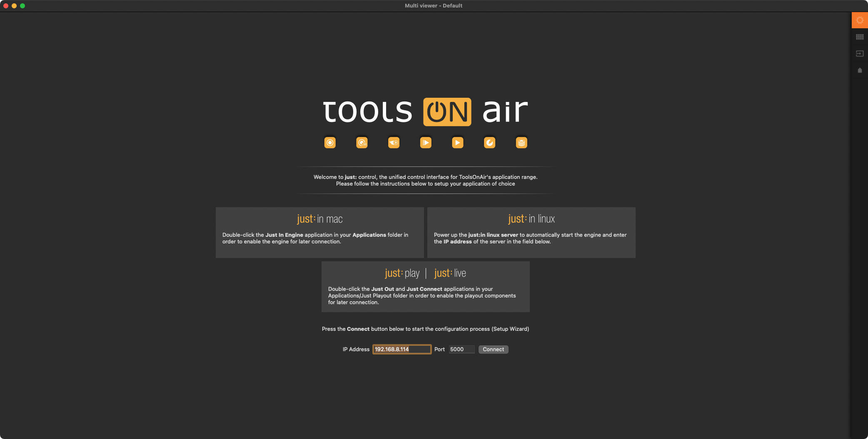The height and width of the screenshot is (439, 868).
Task: Close the window with red button
Action: click(x=6, y=6)
